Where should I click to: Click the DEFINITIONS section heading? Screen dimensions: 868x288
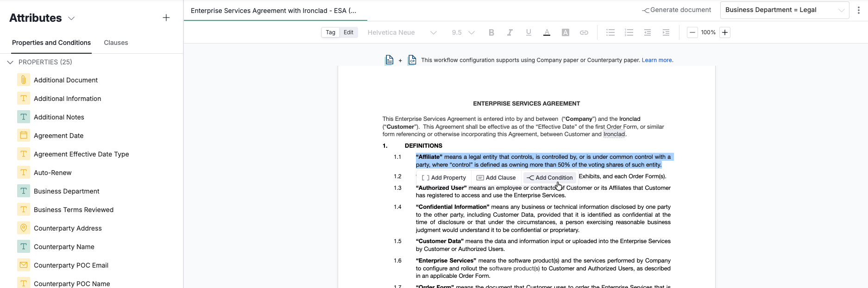point(423,145)
